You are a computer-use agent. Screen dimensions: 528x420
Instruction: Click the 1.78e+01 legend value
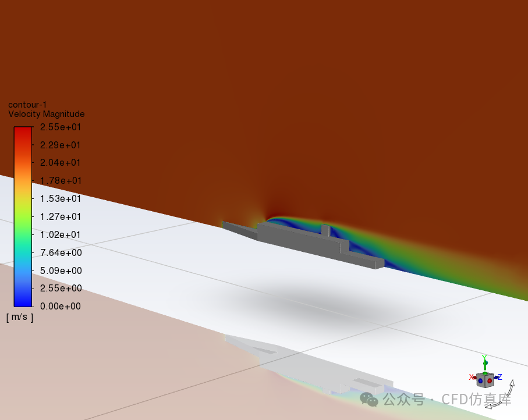pyautogui.click(x=61, y=181)
